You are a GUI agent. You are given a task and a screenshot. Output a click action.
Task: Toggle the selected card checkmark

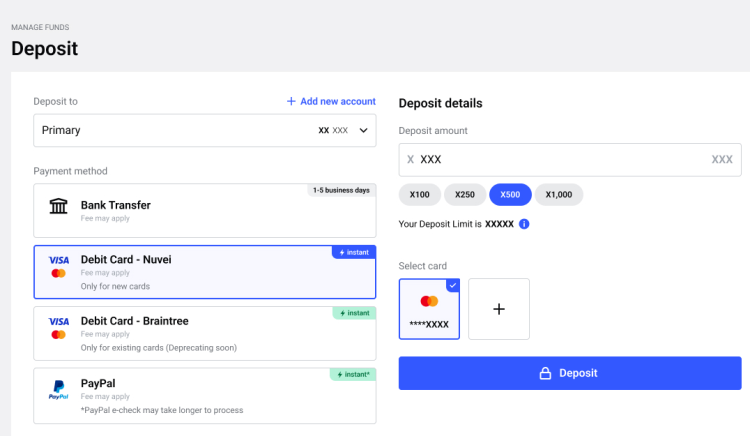coord(453,285)
